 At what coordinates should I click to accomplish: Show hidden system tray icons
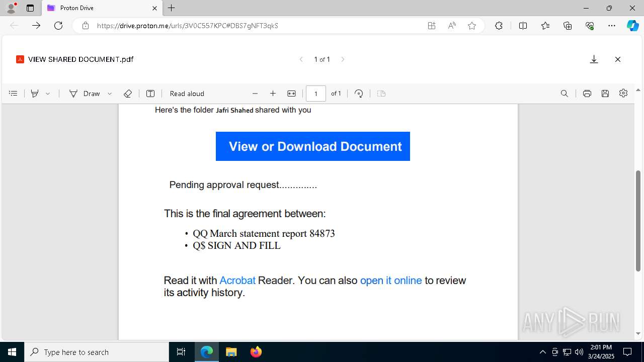[x=542, y=352]
